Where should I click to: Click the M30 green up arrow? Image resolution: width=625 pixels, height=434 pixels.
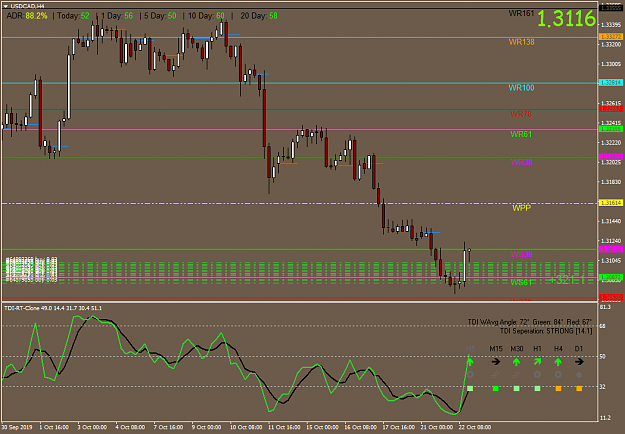pyautogui.click(x=517, y=362)
